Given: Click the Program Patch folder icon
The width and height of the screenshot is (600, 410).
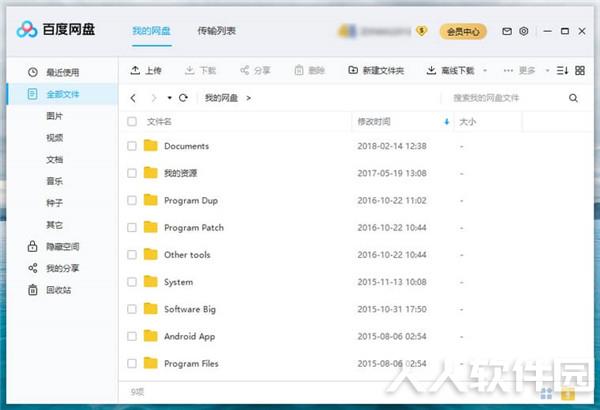Looking at the screenshot, I should point(151,227).
